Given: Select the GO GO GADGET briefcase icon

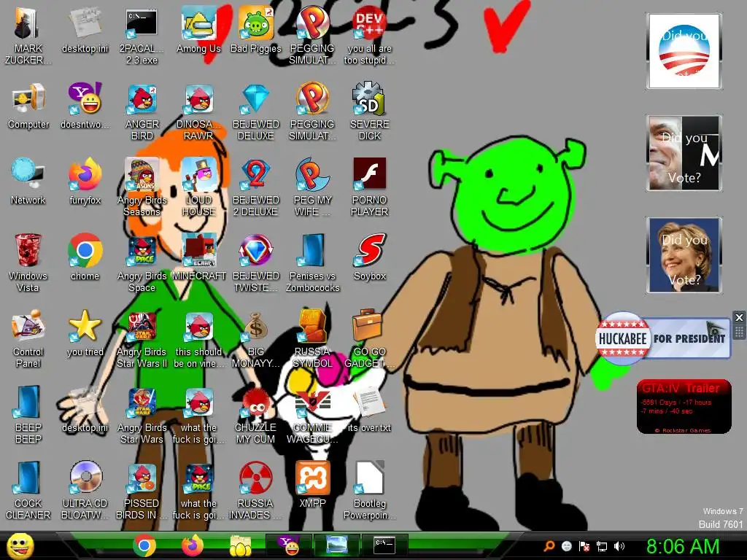Looking at the screenshot, I should point(370,340).
